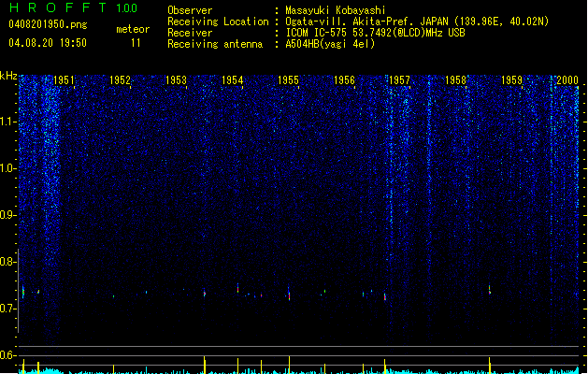Click the meteor echo below the 1959 label
This screenshot has width=588, height=374.
pyautogui.click(x=490, y=290)
